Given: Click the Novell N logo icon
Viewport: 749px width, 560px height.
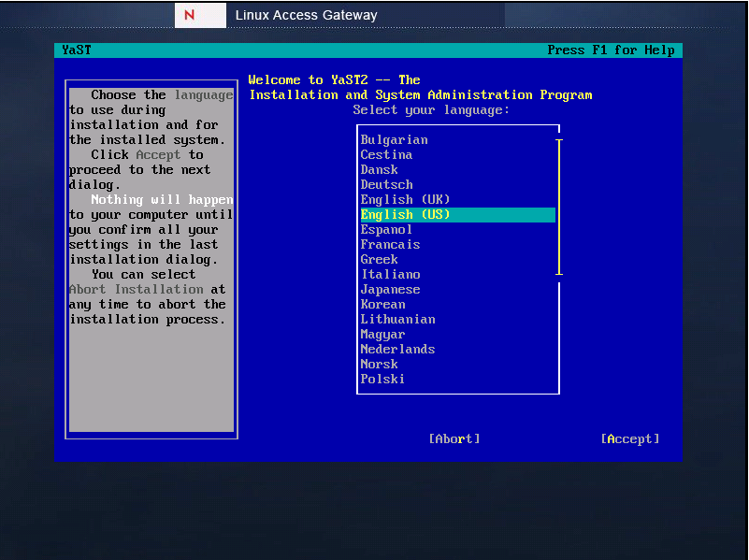Looking at the screenshot, I should [x=200, y=15].
